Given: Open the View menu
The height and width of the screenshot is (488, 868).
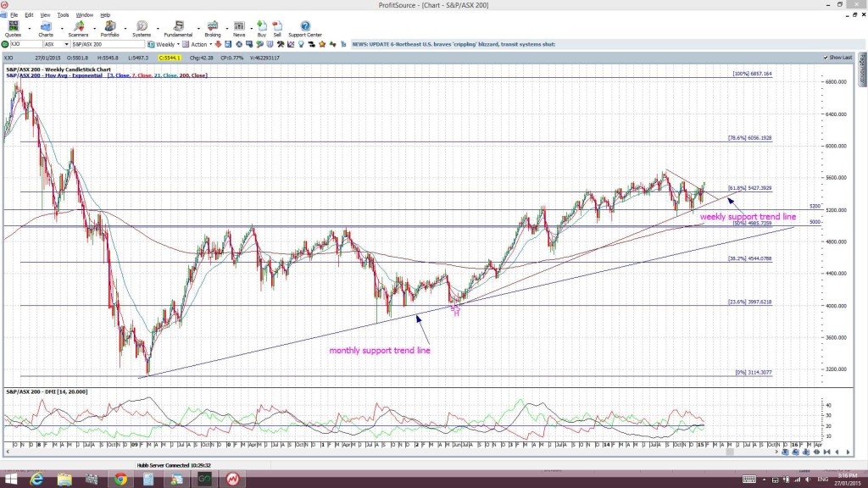Looking at the screenshot, I should pyautogui.click(x=45, y=15).
